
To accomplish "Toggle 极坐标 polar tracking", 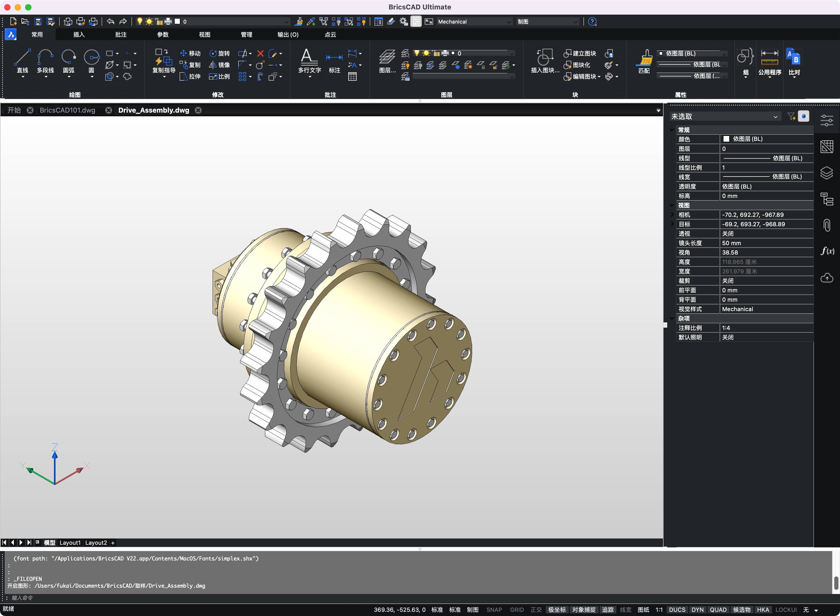I will pyautogui.click(x=557, y=610).
